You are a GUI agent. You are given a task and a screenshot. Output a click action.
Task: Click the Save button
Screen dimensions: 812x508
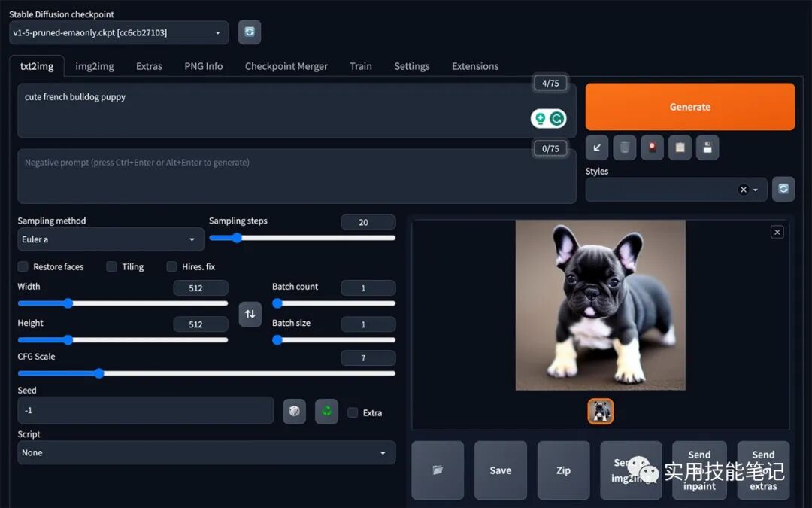point(500,470)
